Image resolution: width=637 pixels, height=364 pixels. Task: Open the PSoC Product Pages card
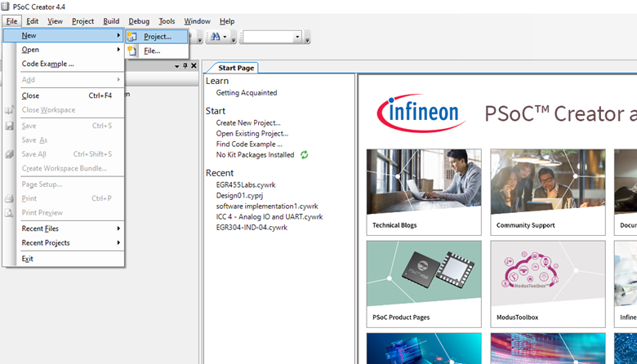[x=424, y=284]
